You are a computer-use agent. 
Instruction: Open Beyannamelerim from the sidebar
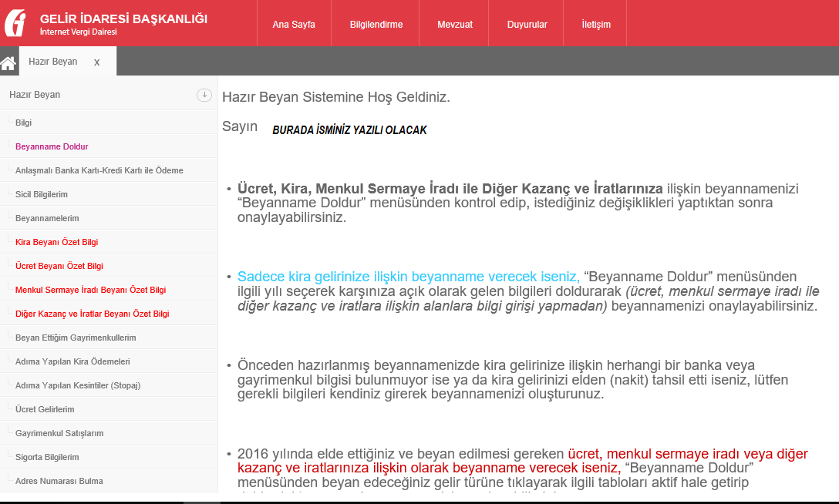[x=48, y=217]
